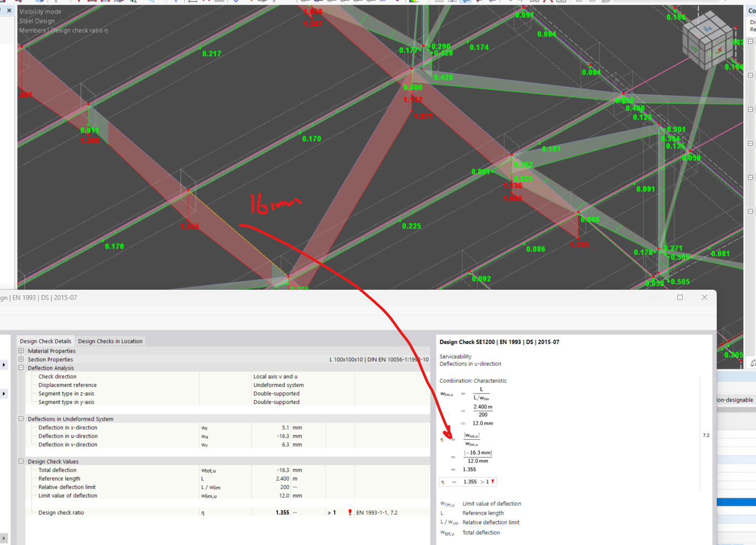Collapse Deflections in Undeformed System section

[21, 419]
